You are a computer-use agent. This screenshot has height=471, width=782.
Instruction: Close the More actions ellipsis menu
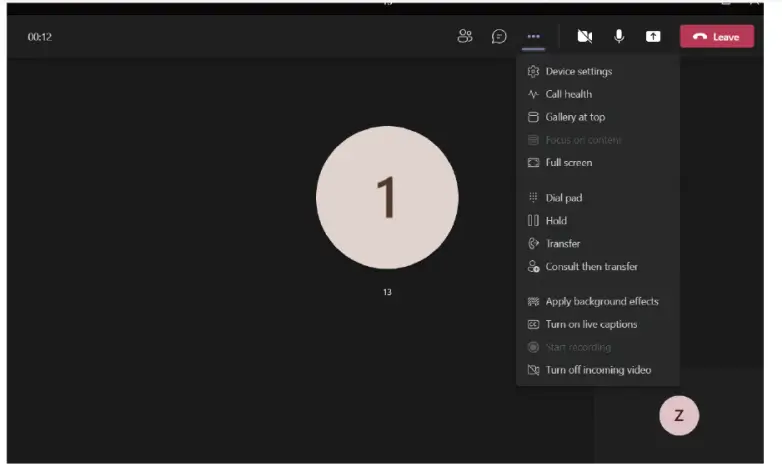[x=533, y=36]
